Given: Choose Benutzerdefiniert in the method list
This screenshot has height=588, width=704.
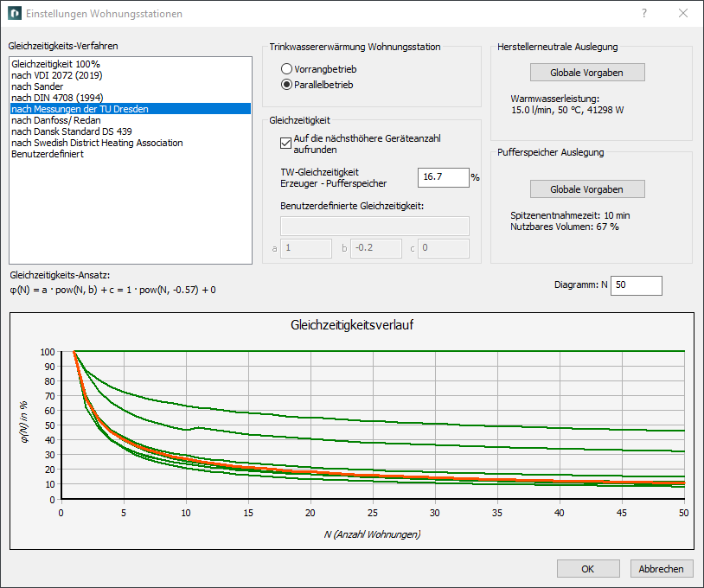Looking at the screenshot, I should (131, 154).
